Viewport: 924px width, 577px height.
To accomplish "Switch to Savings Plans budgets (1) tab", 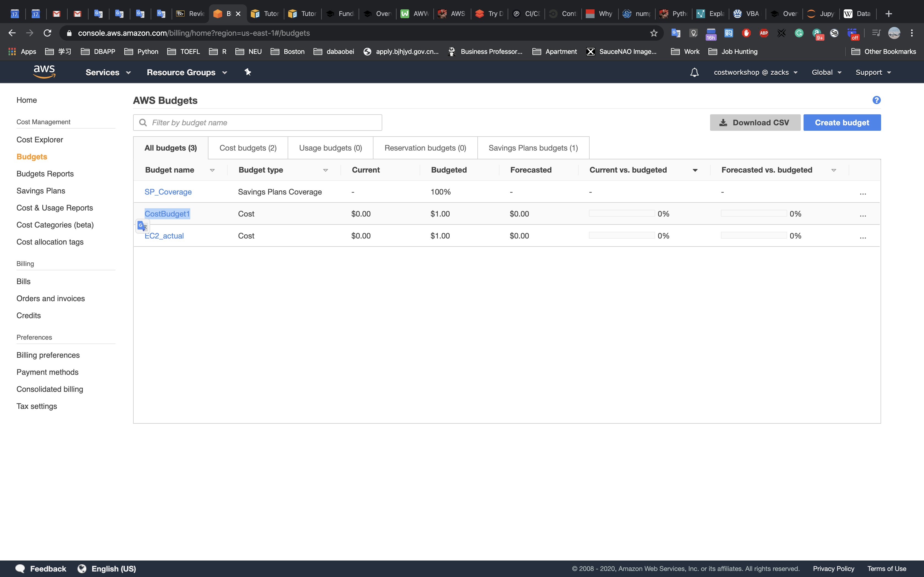I will pyautogui.click(x=533, y=148).
